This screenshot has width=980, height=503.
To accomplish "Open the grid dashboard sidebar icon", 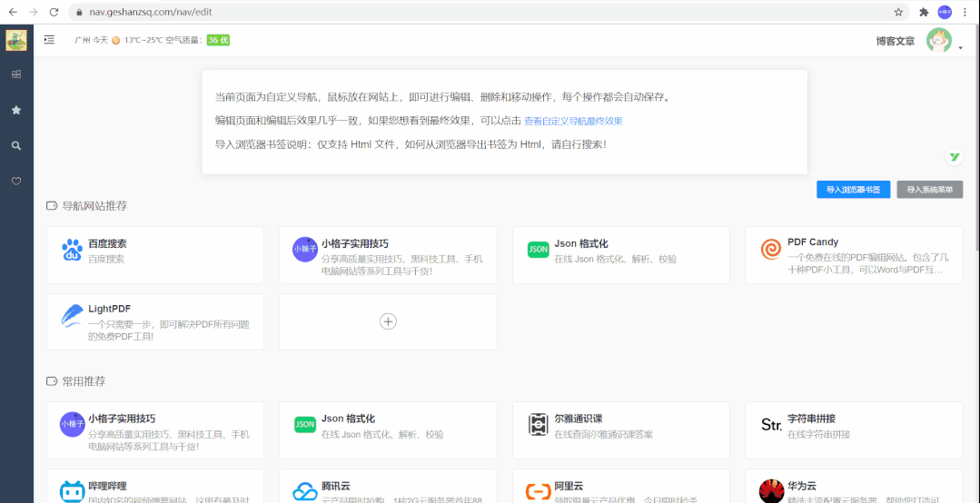I will 17,74.
